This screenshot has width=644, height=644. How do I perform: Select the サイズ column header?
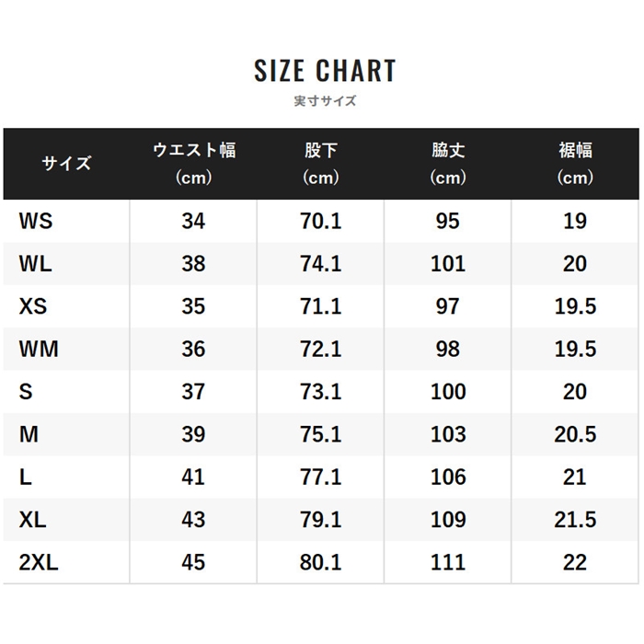(66, 164)
